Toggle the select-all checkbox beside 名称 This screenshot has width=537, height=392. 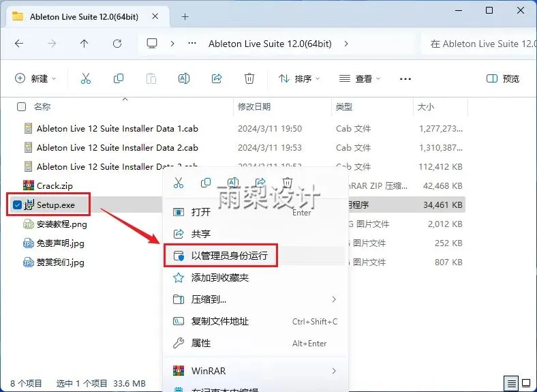(21, 106)
